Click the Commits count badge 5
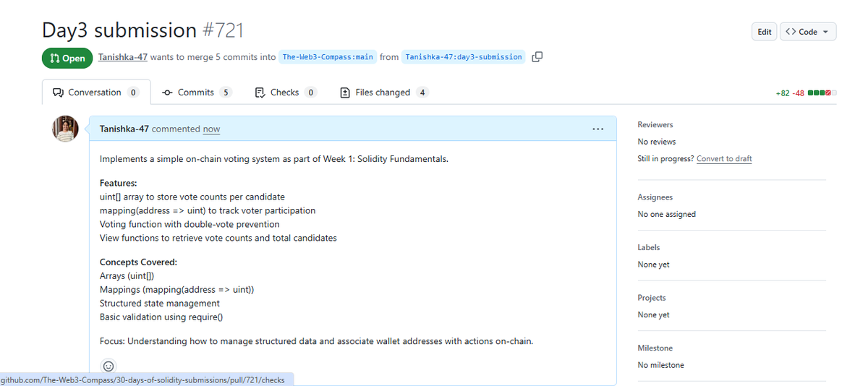 [x=226, y=93]
